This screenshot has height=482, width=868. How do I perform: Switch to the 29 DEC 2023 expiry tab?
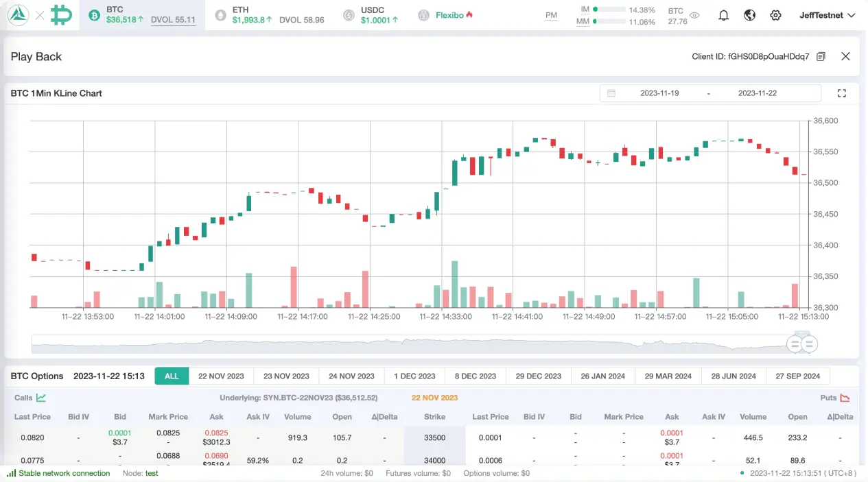point(538,376)
